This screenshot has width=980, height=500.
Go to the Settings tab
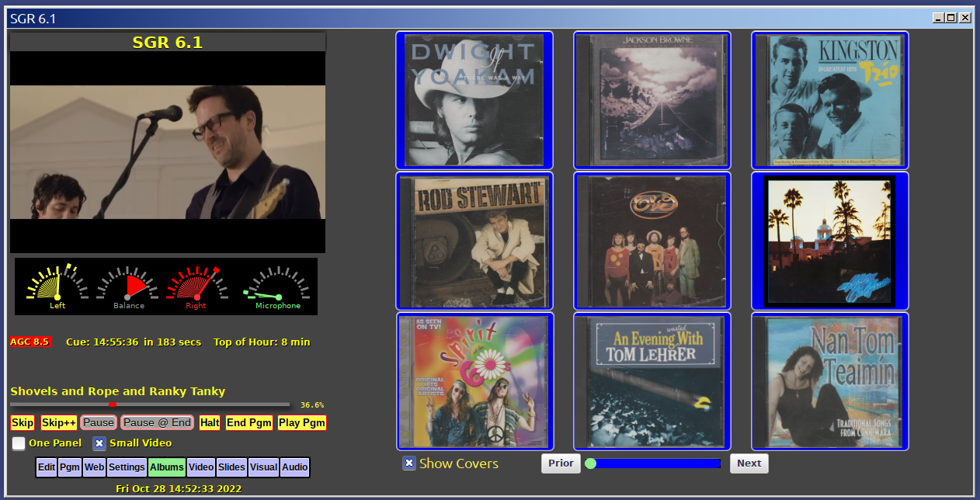pos(127,467)
